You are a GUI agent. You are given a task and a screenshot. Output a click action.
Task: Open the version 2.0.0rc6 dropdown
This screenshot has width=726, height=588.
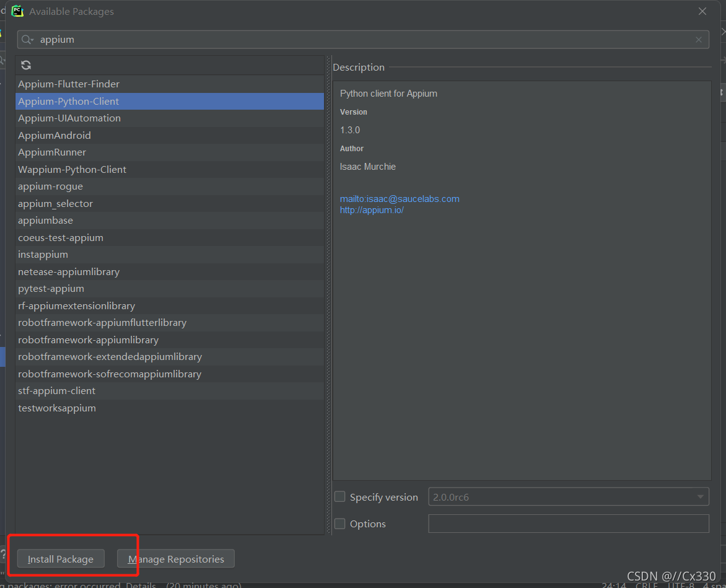(569, 497)
